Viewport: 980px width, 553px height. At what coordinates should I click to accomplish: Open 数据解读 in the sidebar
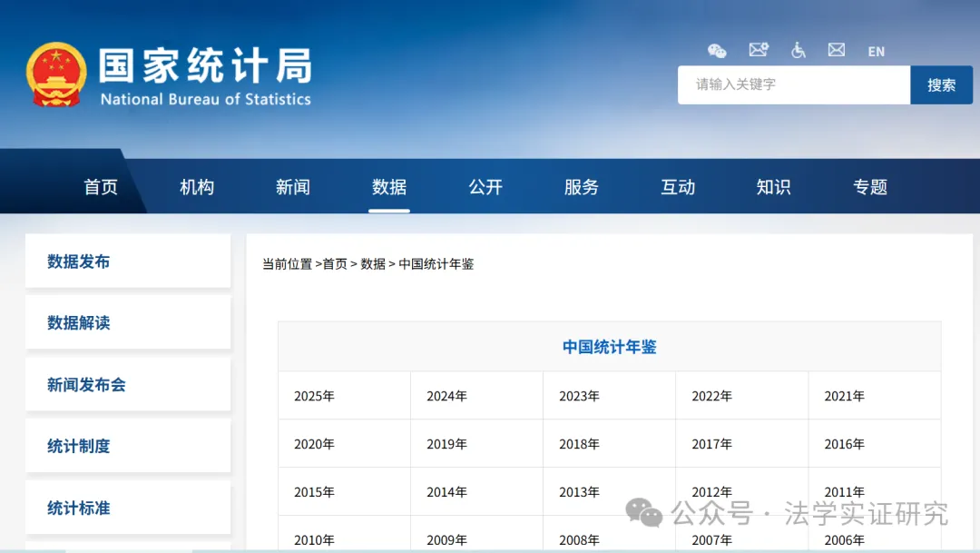tap(128, 322)
